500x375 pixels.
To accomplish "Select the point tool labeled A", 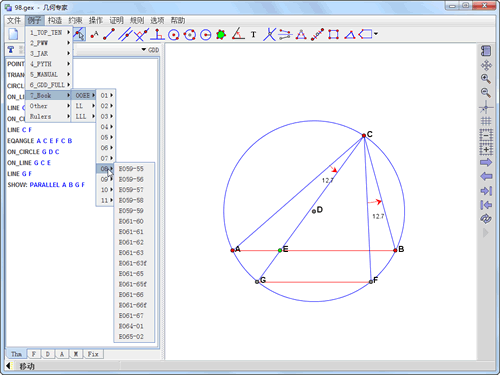I will (x=94, y=34).
